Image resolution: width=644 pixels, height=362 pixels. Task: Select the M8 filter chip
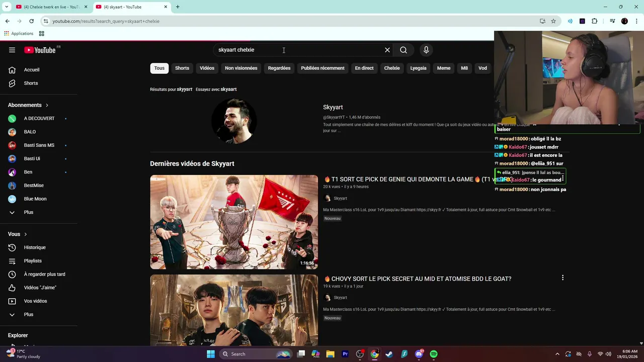point(464,68)
